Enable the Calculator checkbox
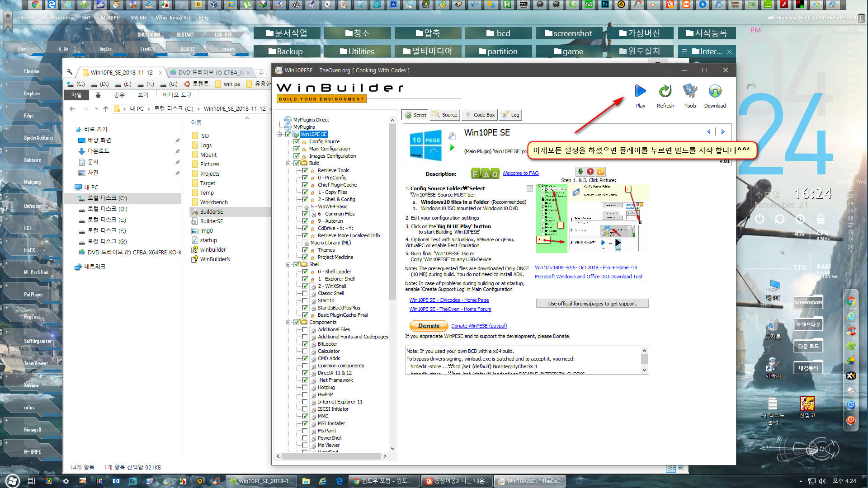868x488 pixels. pos(305,351)
